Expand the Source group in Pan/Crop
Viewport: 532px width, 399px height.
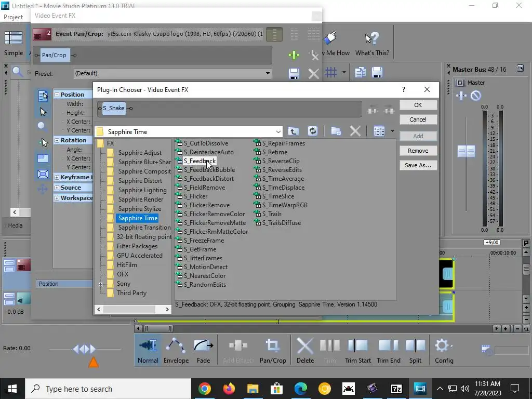tap(57, 188)
